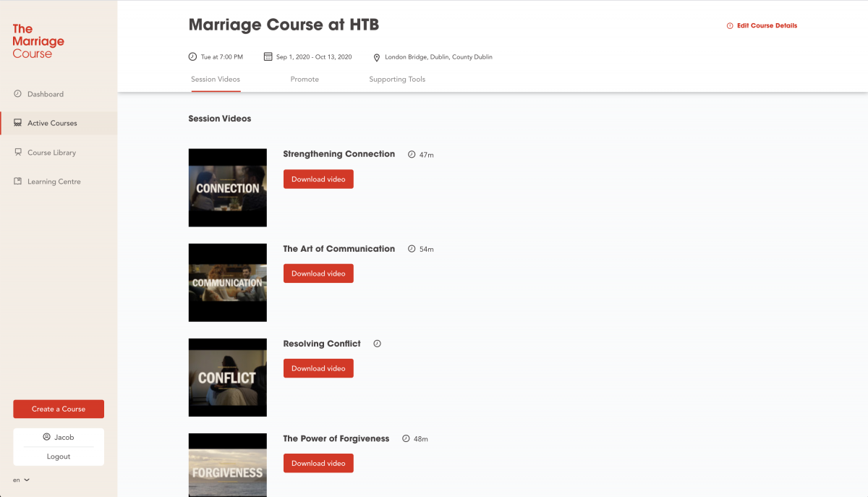
Task: Click the Edit Course Details info icon
Action: tap(730, 26)
